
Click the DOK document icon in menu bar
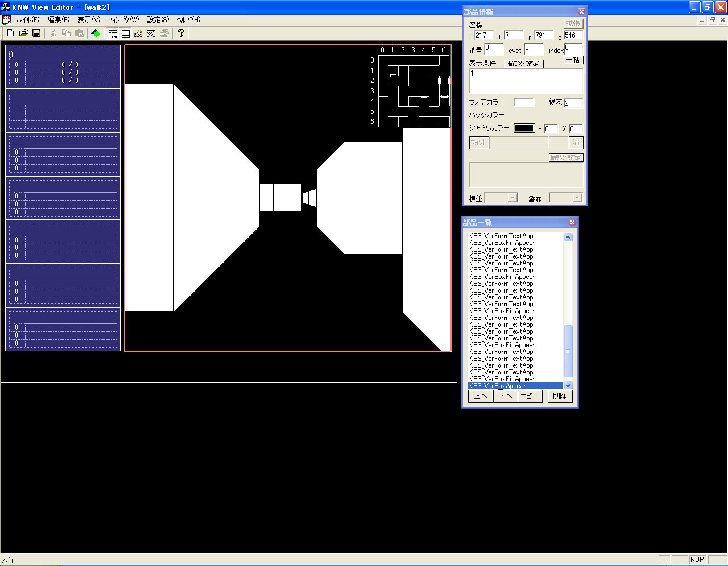coord(6,20)
